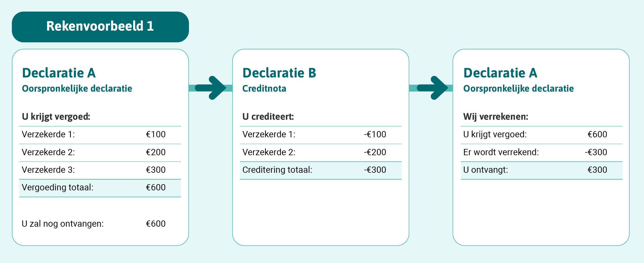Select the €200 amount for Verzekerde 2
This screenshot has height=263, width=644.
(156, 152)
